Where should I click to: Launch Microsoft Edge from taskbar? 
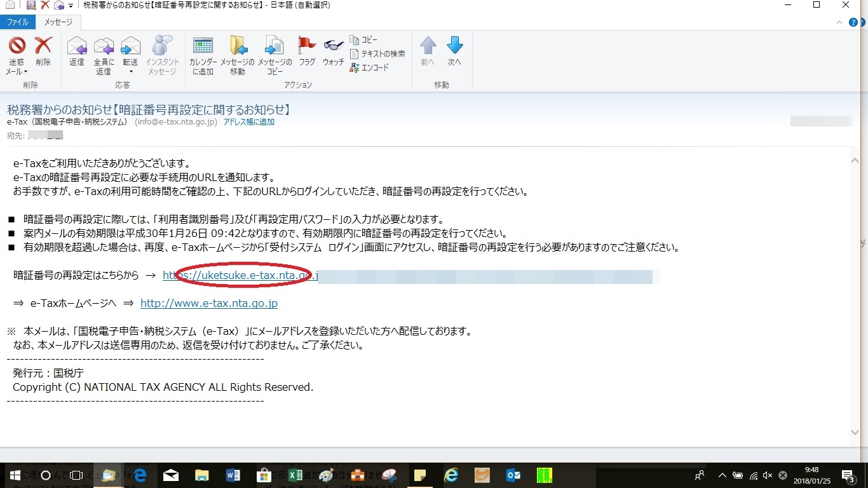point(140,475)
